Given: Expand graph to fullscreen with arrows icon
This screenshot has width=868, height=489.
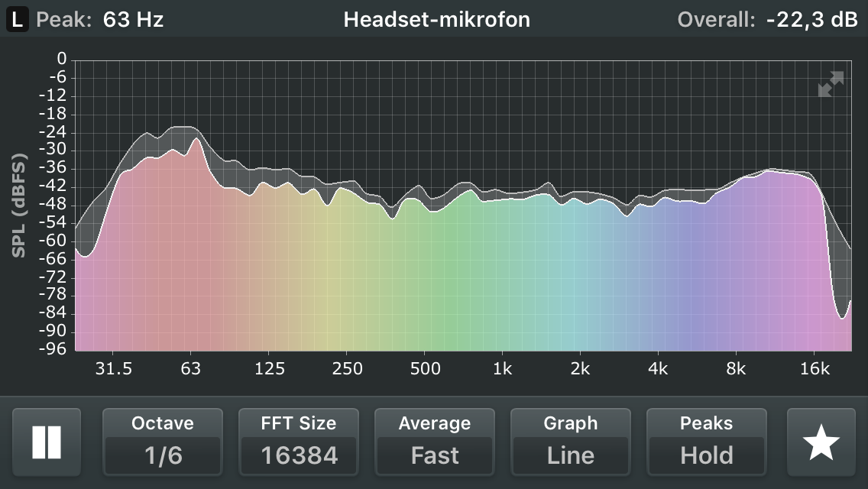Looking at the screenshot, I should pyautogui.click(x=831, y=83).
